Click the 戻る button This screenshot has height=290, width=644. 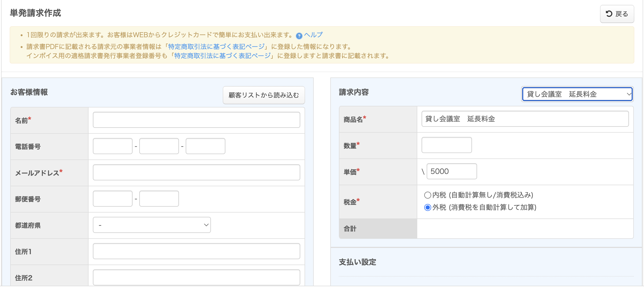click(617, 14)
